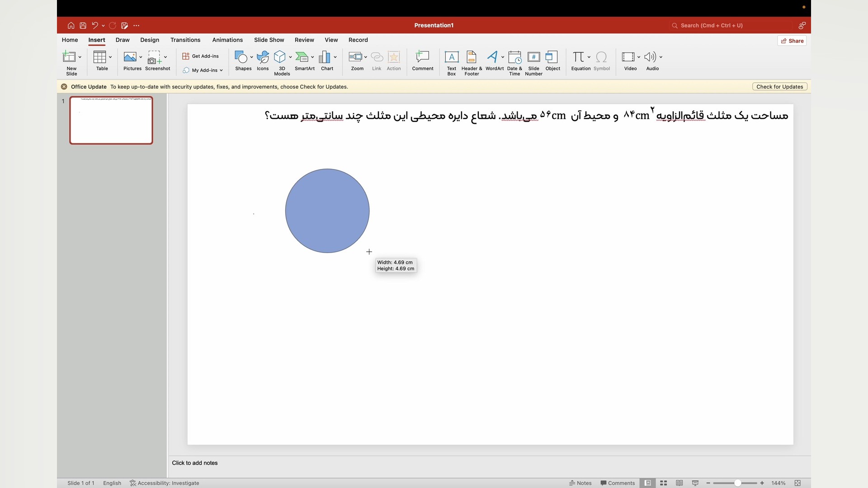Toggle the Notes pane
The height and width of the screenshot is (488, 868).
580,483
